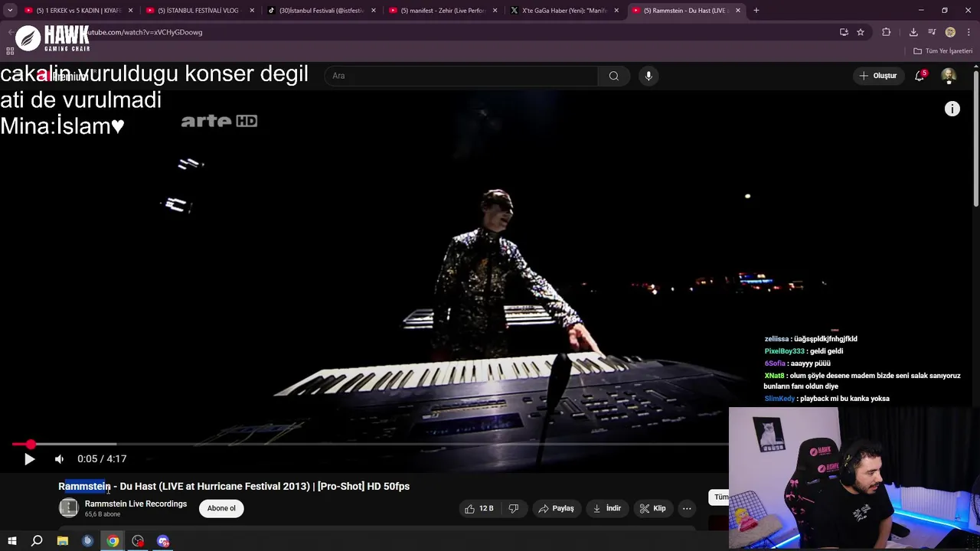Screen dimensions: 980x551
Task: Open the media controls icon in the toolbar
Action: click(x=932, y=32)
